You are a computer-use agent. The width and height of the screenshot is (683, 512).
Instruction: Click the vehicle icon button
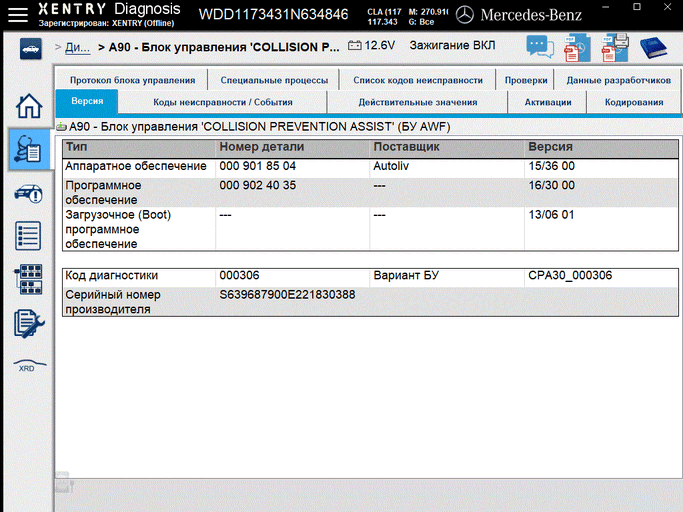coord(30,48)
